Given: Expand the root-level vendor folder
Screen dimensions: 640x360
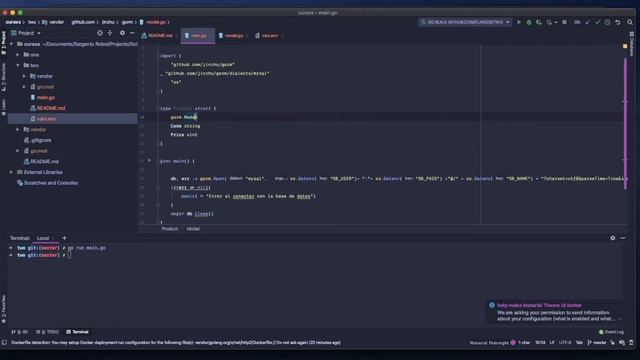Looking at the screenshot, I should tap(18, 130).
